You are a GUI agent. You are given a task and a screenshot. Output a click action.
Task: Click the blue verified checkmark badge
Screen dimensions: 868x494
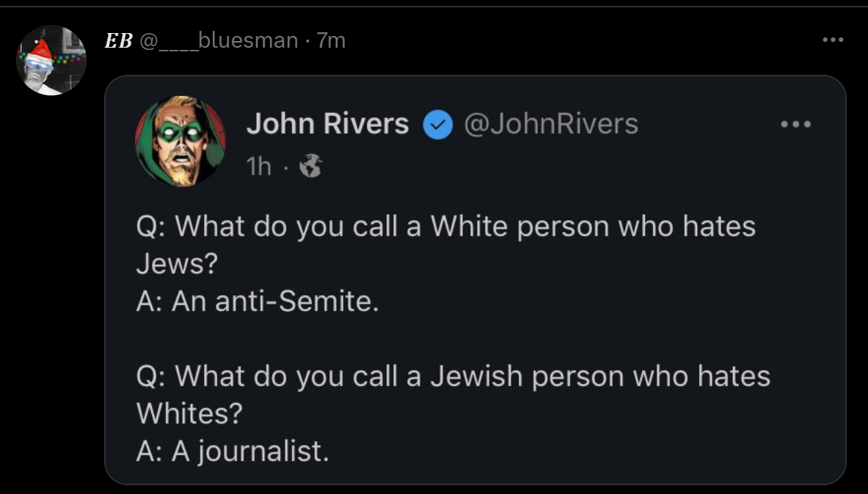point(438,125)
